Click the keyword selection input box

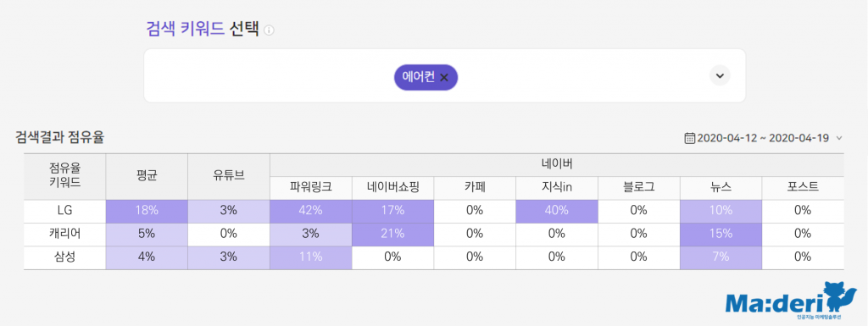click(x=444, y=75)
